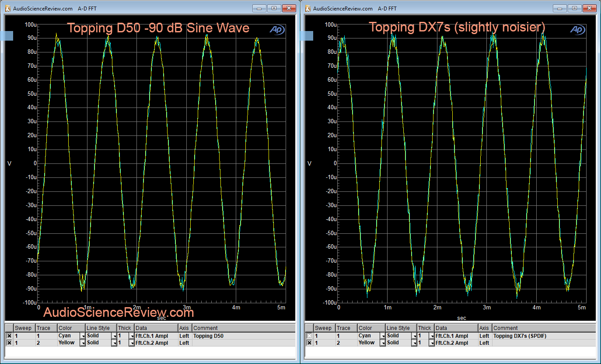Click the blue side tab left of DX7s graph

coord(307,36)
